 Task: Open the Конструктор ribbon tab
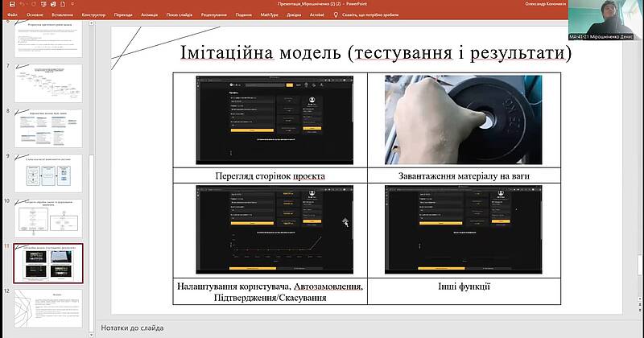(93, 14)
